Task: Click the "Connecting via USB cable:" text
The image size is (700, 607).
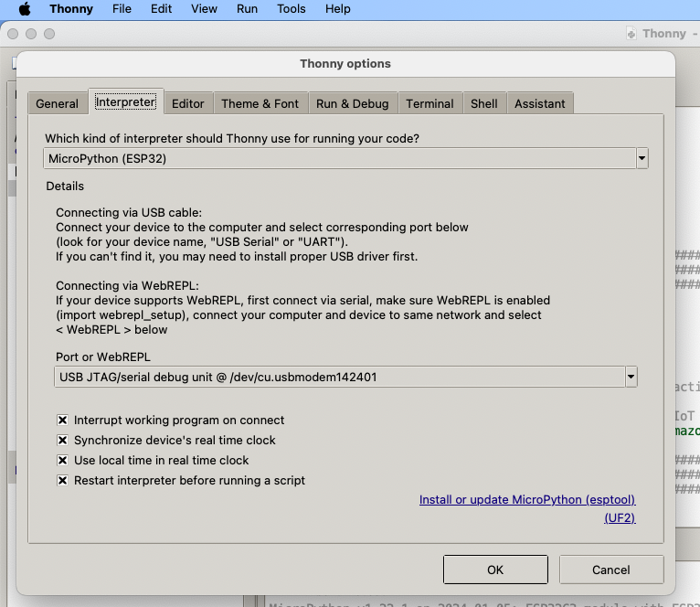Action: (x=129, y=212)
